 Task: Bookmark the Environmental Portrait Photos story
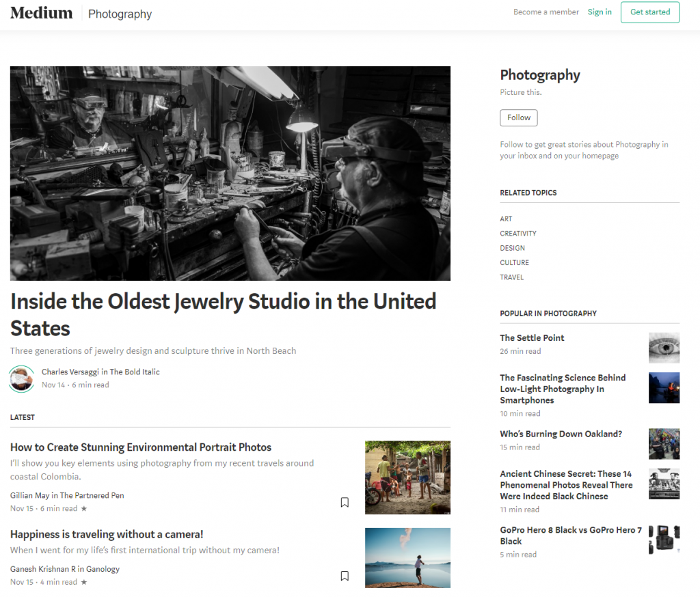345,503
